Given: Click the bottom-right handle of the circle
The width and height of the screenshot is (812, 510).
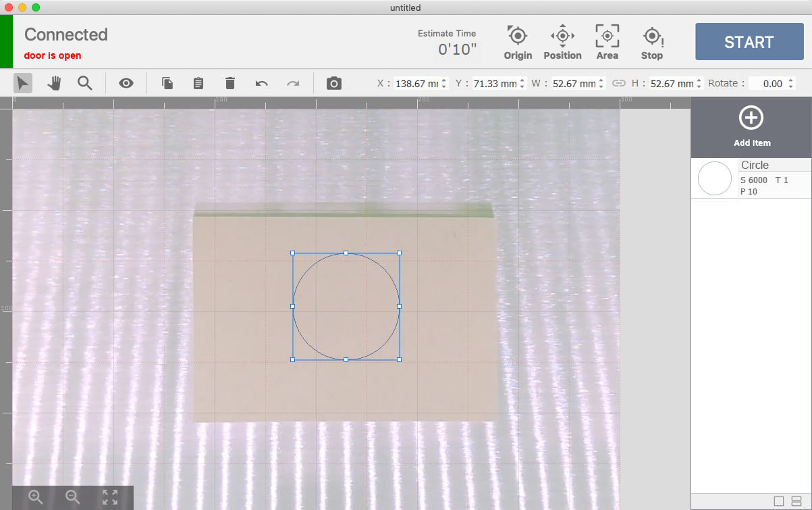Looking at the screenshot, I should coord(399,359).
